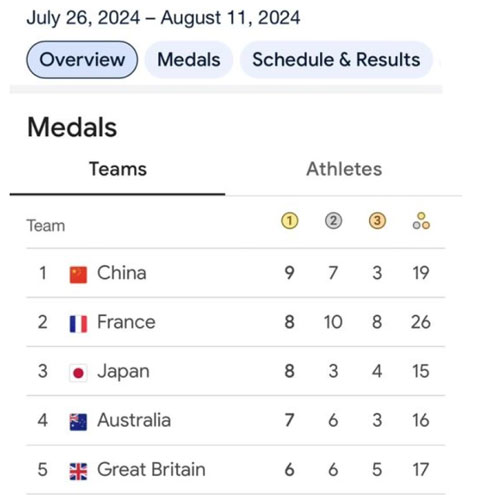Open the France team row
The width and height of the screenshot is (495, 495).
click(236, 322)
